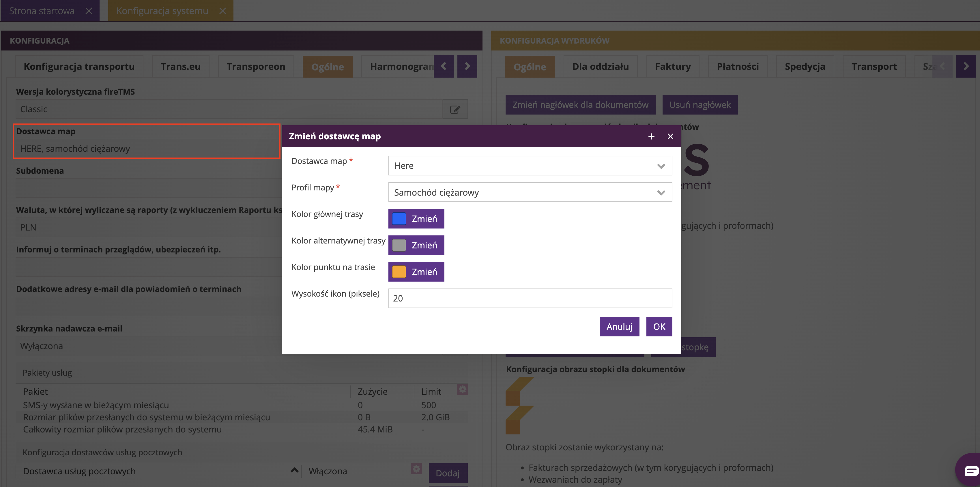Open the Dostawca map dropdown
Screen dimensions: 980x487
point(530,166)
